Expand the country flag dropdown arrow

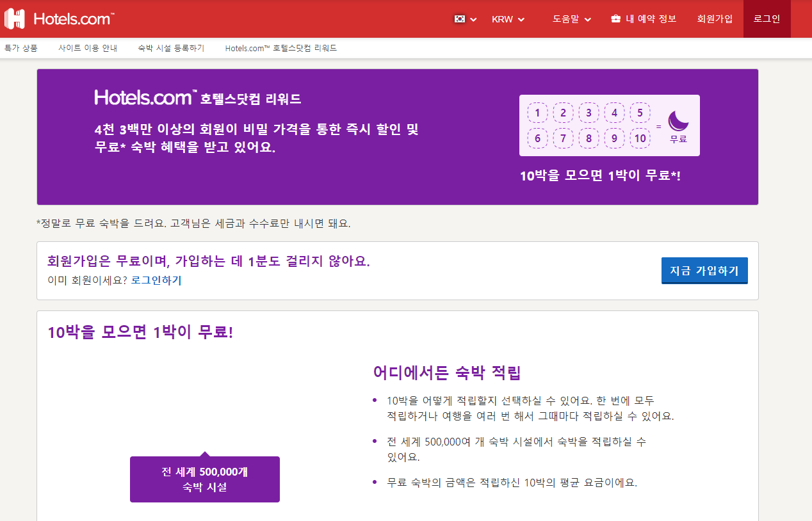click(473, 19)
